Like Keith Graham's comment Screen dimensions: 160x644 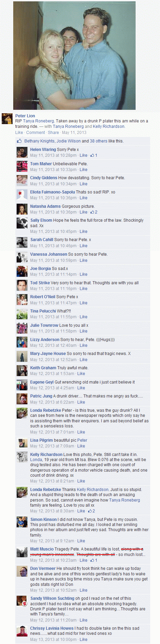tap(81, 374)
